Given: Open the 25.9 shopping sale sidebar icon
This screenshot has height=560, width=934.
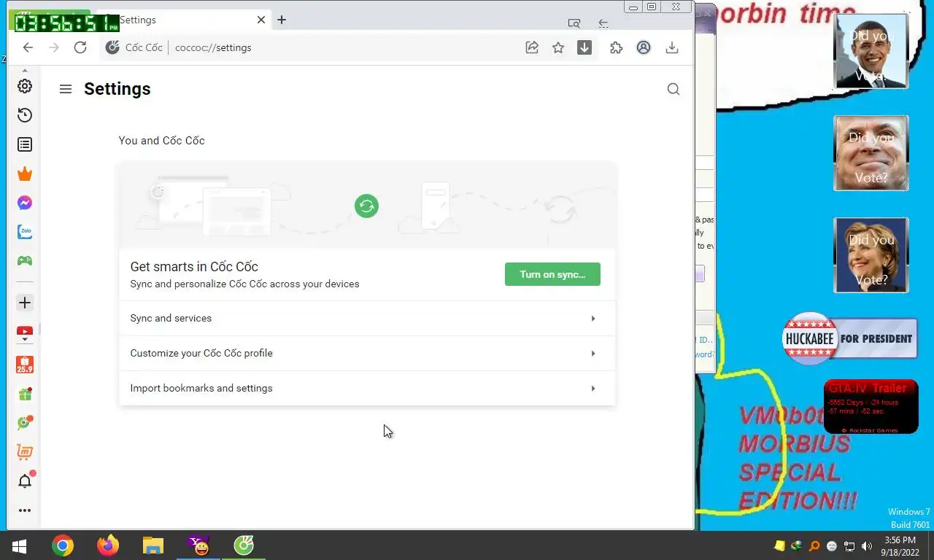Looking at the screenshot, I should (x=25, y=365).
